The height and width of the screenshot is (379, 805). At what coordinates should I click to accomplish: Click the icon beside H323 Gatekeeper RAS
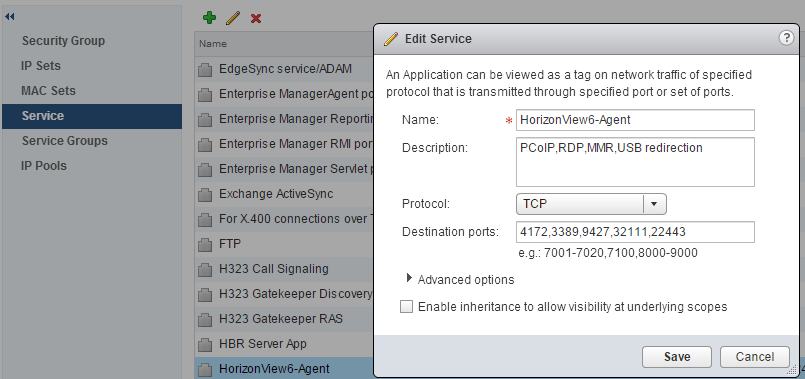pyautogui.click(x=205, y=320)
